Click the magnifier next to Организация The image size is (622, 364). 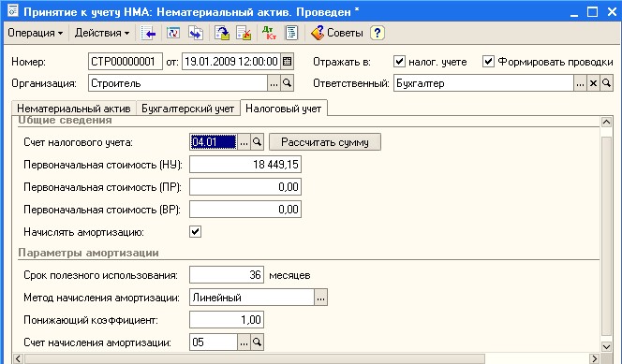[x=287, y=83]
